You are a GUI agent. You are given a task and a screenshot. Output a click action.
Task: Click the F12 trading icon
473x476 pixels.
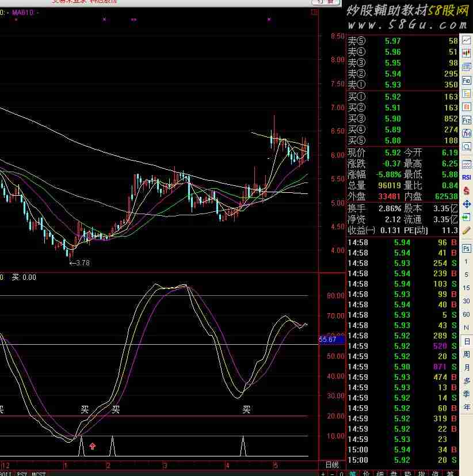(x=466, y=120)
